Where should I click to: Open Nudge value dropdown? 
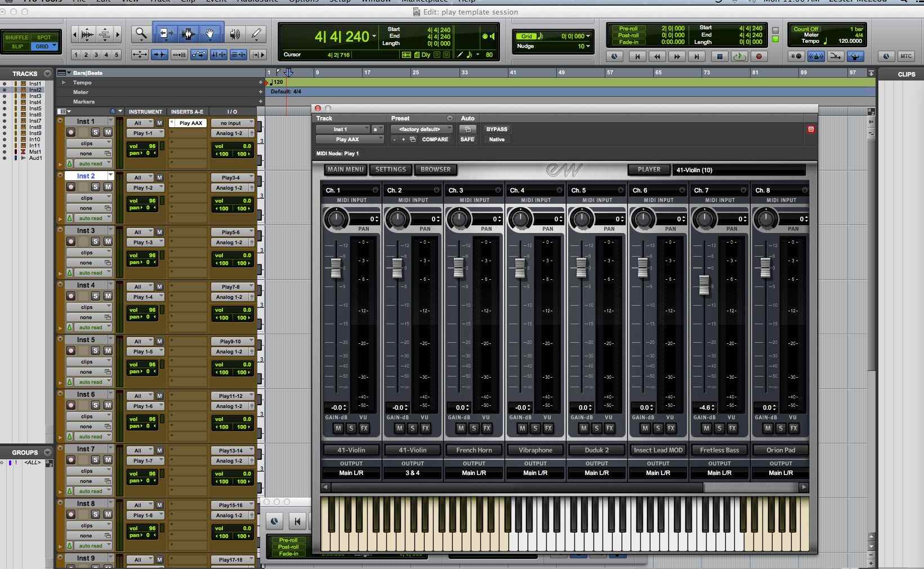pyautogui.click(x=588, y=46)
